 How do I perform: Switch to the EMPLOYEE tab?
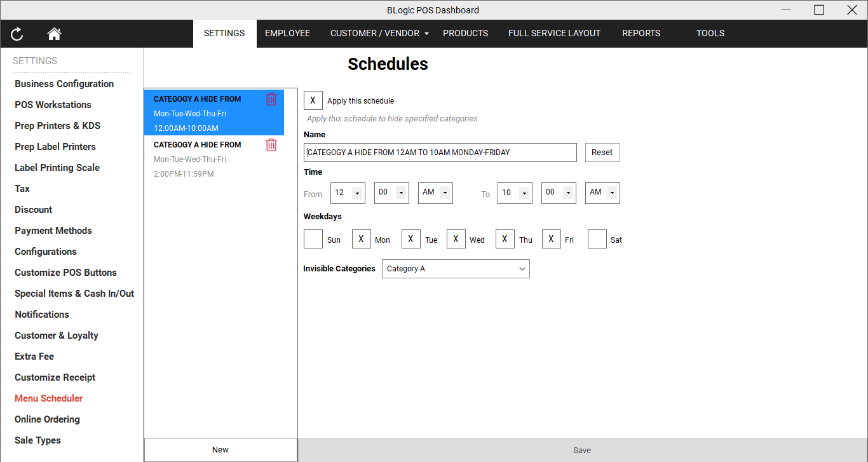click(x=287, y=34)
